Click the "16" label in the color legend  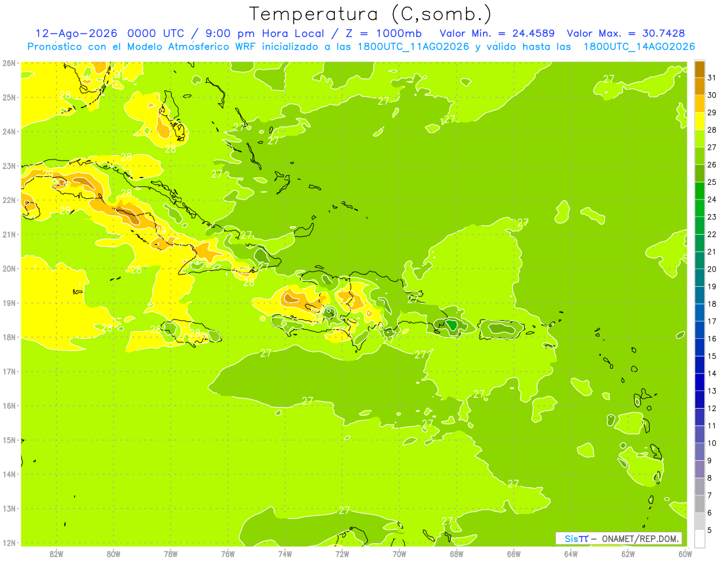pyautogui.click(x=712, y=338)
